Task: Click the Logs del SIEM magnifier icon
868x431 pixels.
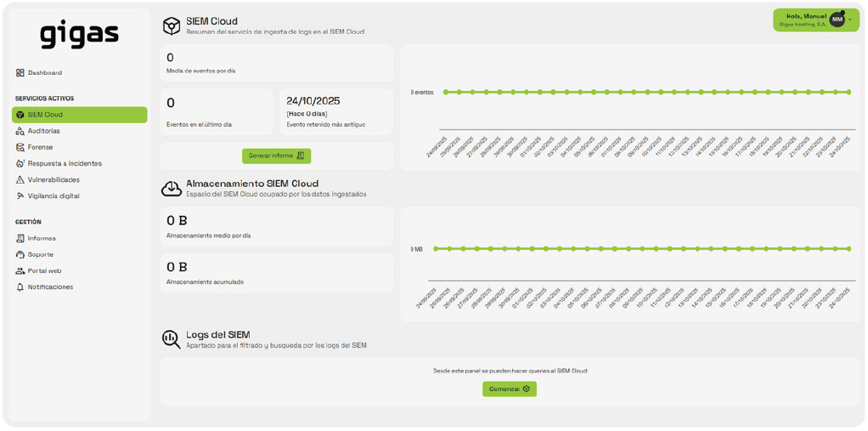Action: pyautogui.click(x=171, y=339)
